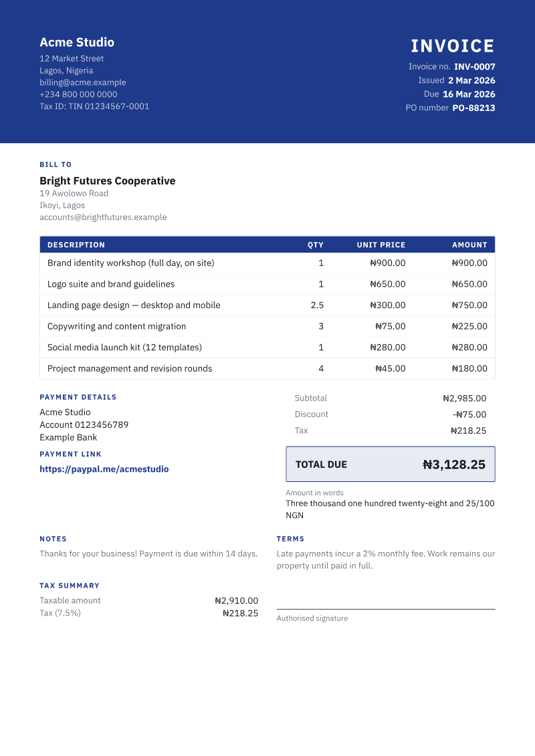Click the Tax value ₦218.25 in the totals
Viewport: 535px width, 756px height.
(x=468, y=430)
